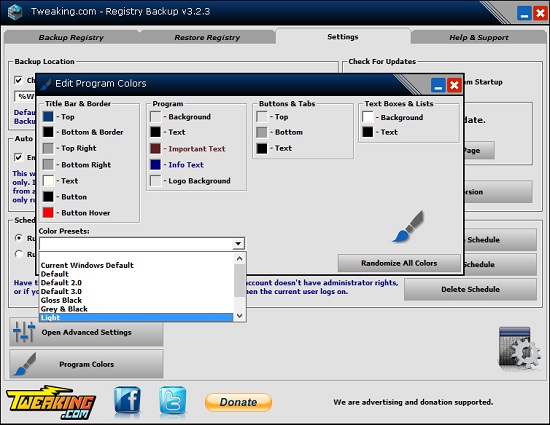Pick the red Button Hover swatch
Viewport: 550px width, 425px height.
[48, 212]
